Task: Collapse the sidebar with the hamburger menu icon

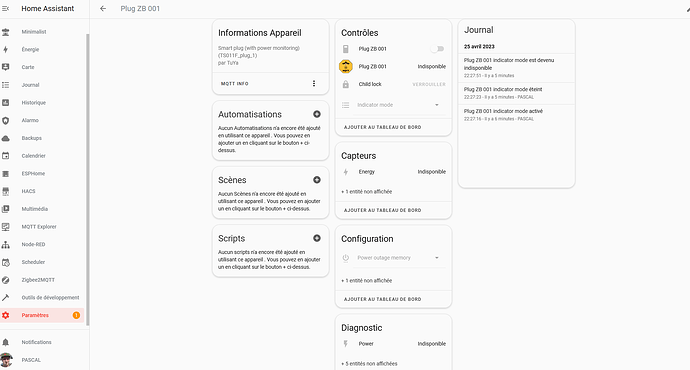Action: pyautogui.click(x=5, y=8)
